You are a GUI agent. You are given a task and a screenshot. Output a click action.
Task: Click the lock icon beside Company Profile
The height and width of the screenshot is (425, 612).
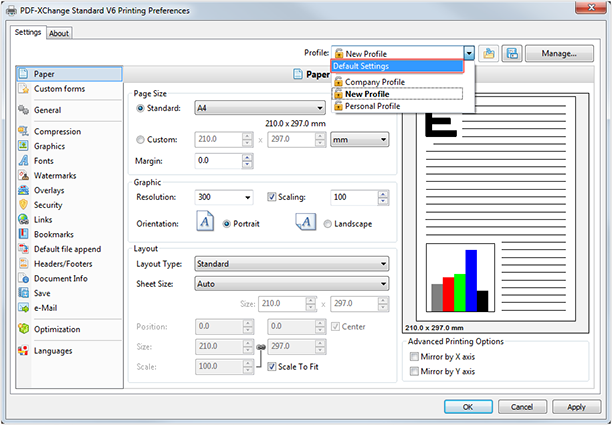pyautogui.click(x=338, y=82)
